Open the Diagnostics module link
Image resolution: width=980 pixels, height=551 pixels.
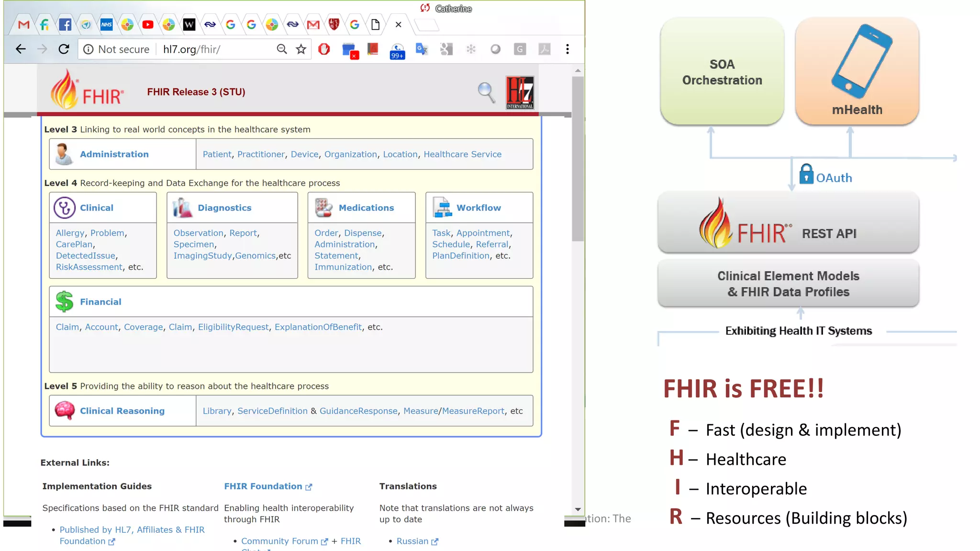coord(224,208)
